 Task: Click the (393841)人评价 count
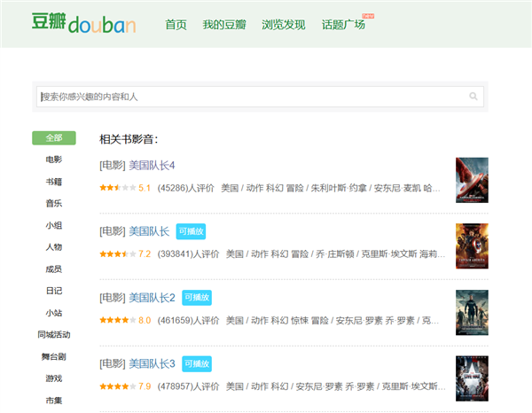click(x=188, y=254)
